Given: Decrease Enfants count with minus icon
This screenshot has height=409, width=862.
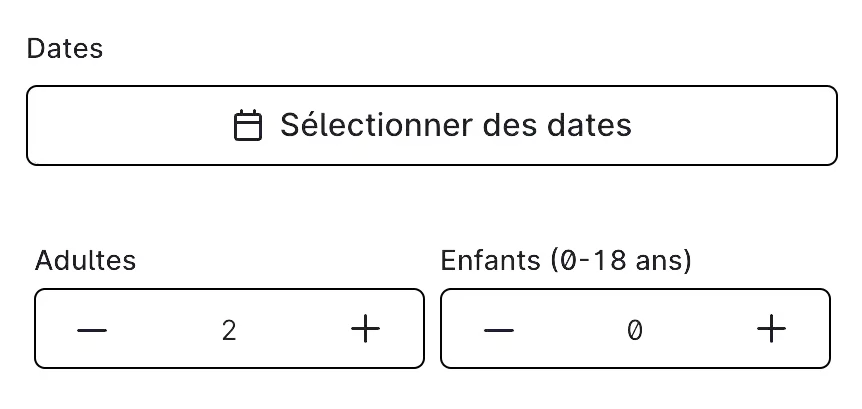Looking at the screenshot, I should click(499, 330).
